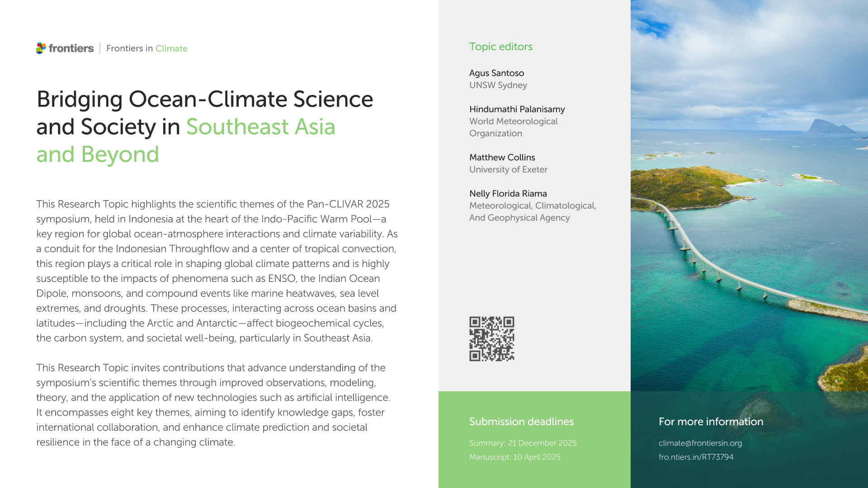Click the For more information heading

tap(711, 422)
